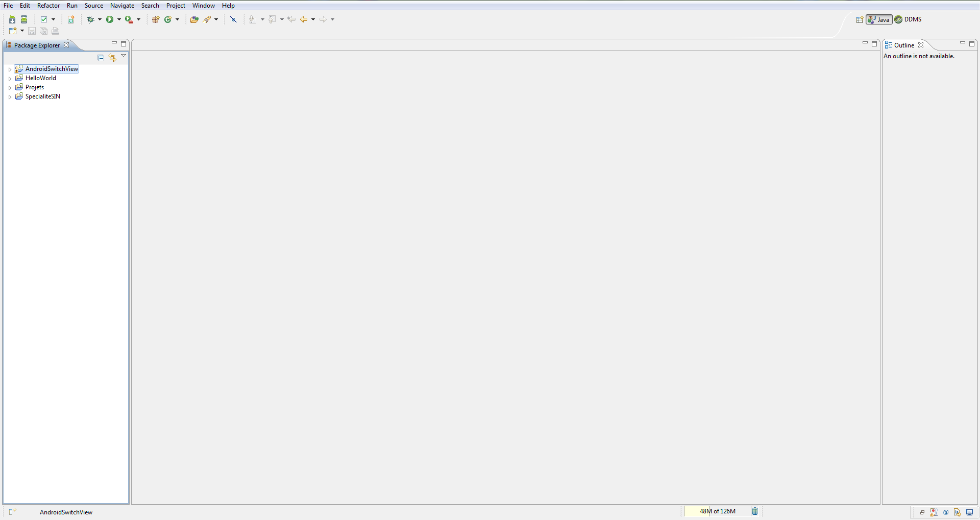Maximize the editor area
This screenshot has width=980, height=520.
[874, 44]
